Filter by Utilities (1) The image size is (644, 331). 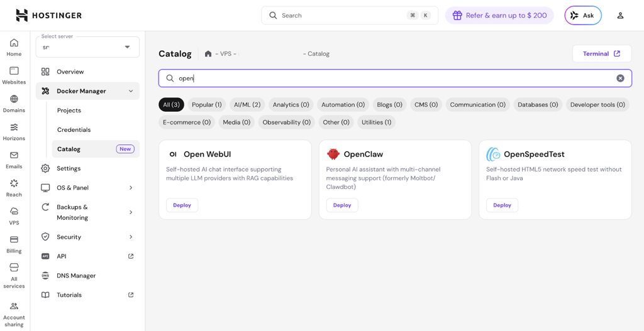tap(376, 122)
